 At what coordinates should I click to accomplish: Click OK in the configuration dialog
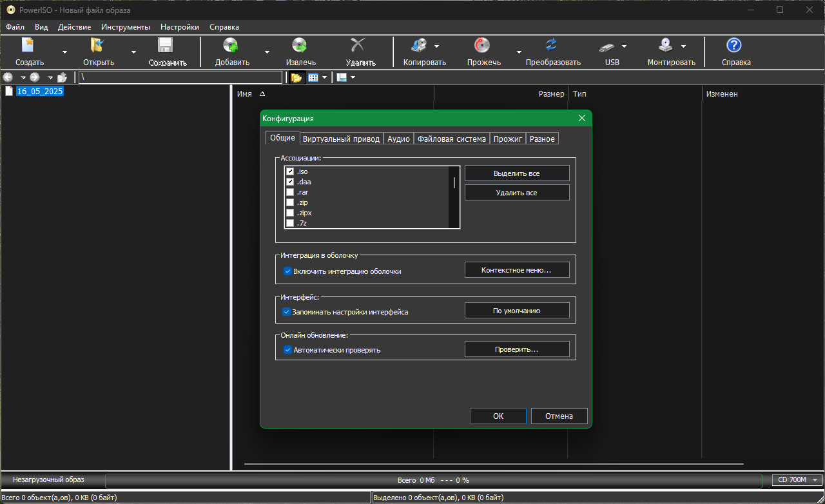[498, 416]
